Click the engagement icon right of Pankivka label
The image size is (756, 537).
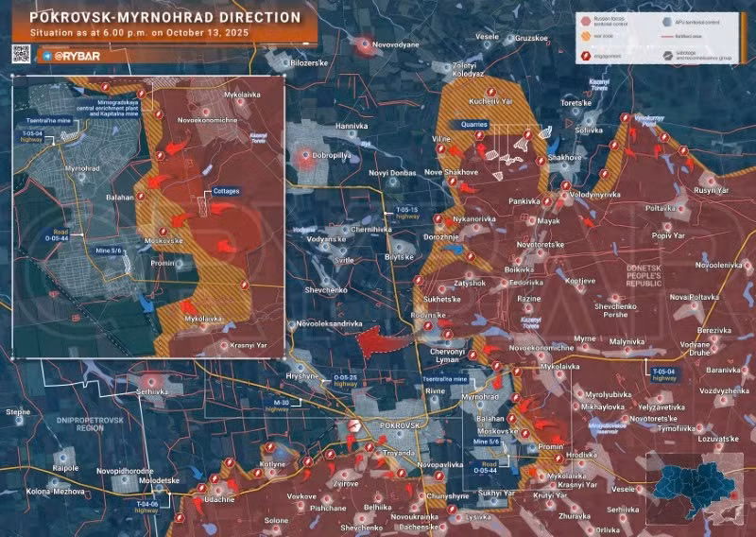click(548, 201)
